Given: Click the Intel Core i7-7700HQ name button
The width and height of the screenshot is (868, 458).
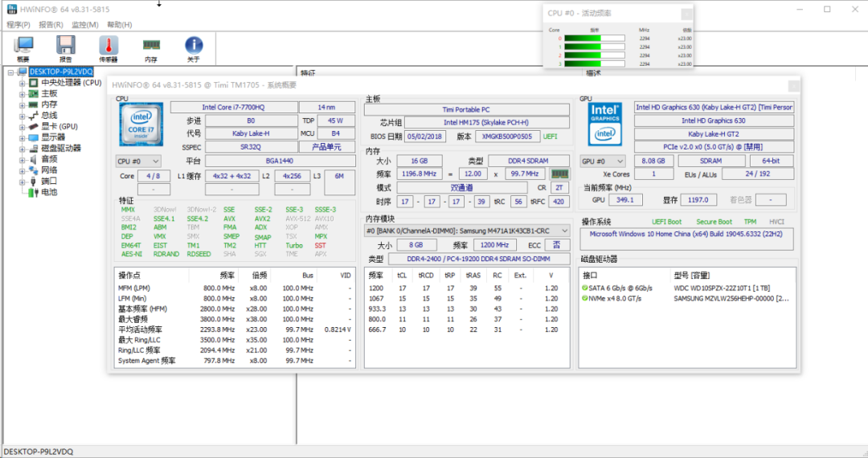Looking at the screenshot, I should click(x=232, y=107).
